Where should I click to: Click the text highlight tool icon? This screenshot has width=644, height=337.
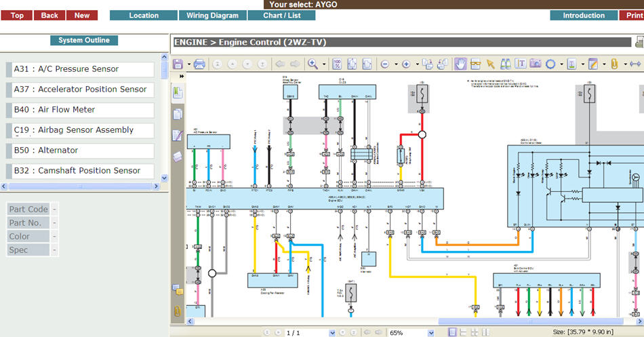click(571, 64)
